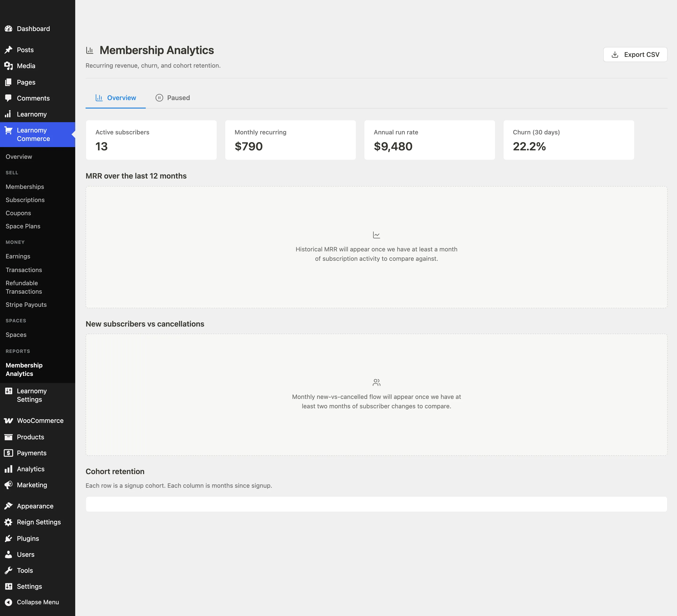Screen dimensions: 677x616
Task: Click the Posts pin icon
Action: click(8, 50)
